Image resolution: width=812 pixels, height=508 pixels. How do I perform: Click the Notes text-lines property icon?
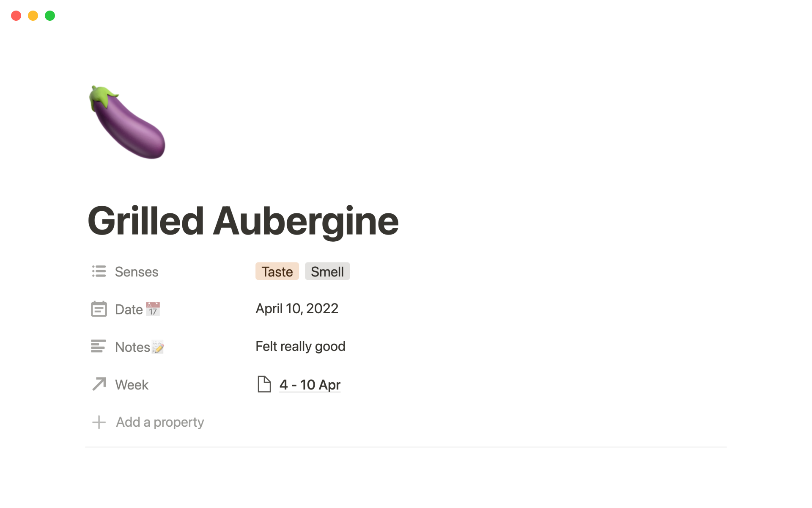98,346
